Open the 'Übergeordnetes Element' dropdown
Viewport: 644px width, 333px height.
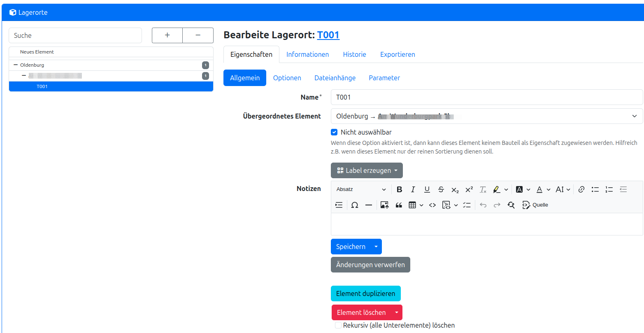click(486, 116)
